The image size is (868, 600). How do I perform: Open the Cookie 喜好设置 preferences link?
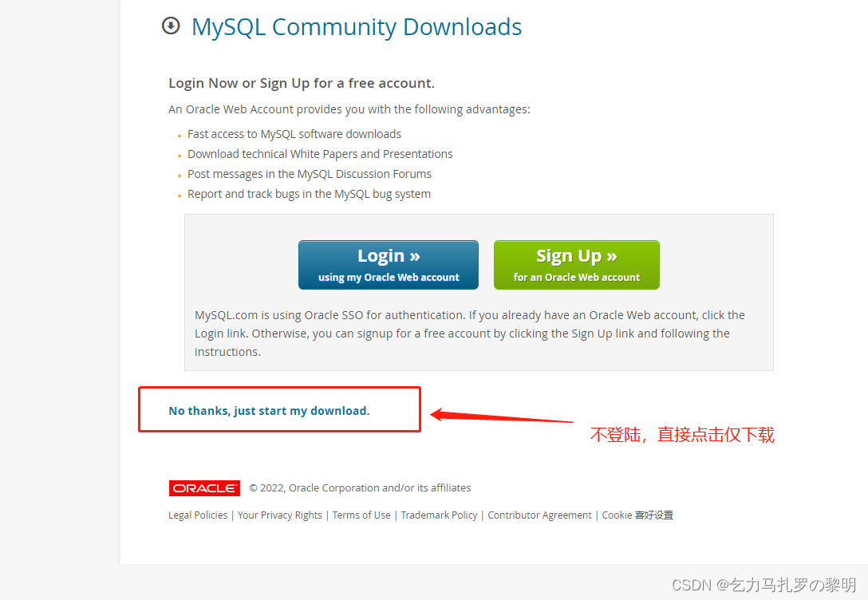click(x=637, y=515)
